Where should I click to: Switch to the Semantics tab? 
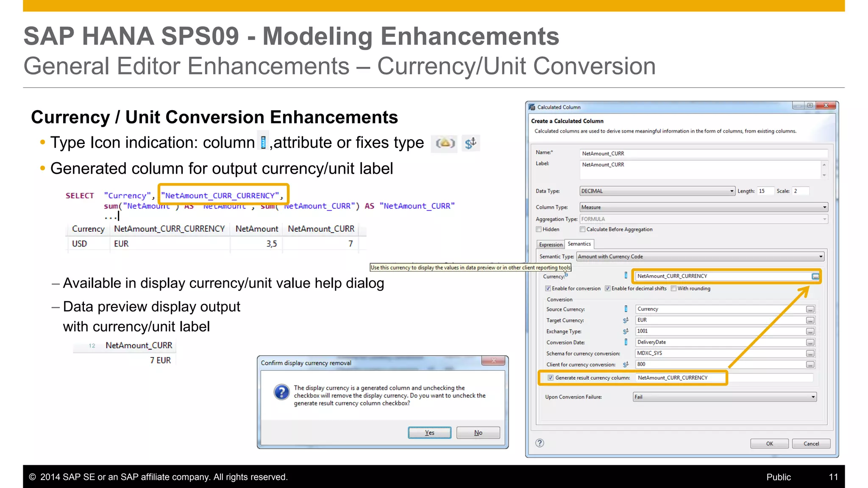(579, 244)
